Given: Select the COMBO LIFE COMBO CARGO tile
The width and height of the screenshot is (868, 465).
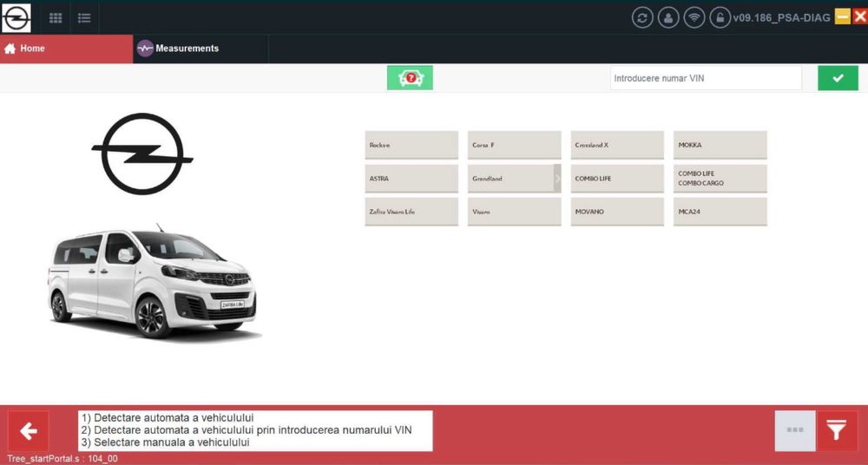Looking at the screenshot, I should [x=720, y=179].
